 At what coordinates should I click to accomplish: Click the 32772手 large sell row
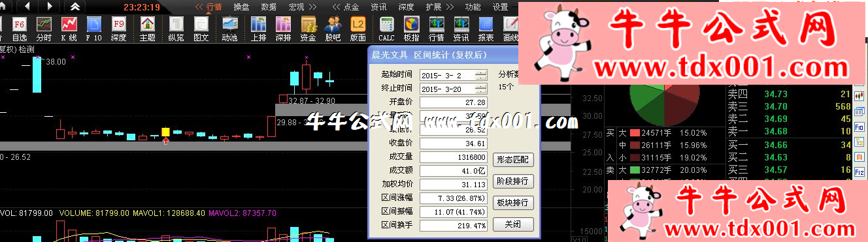663,170
